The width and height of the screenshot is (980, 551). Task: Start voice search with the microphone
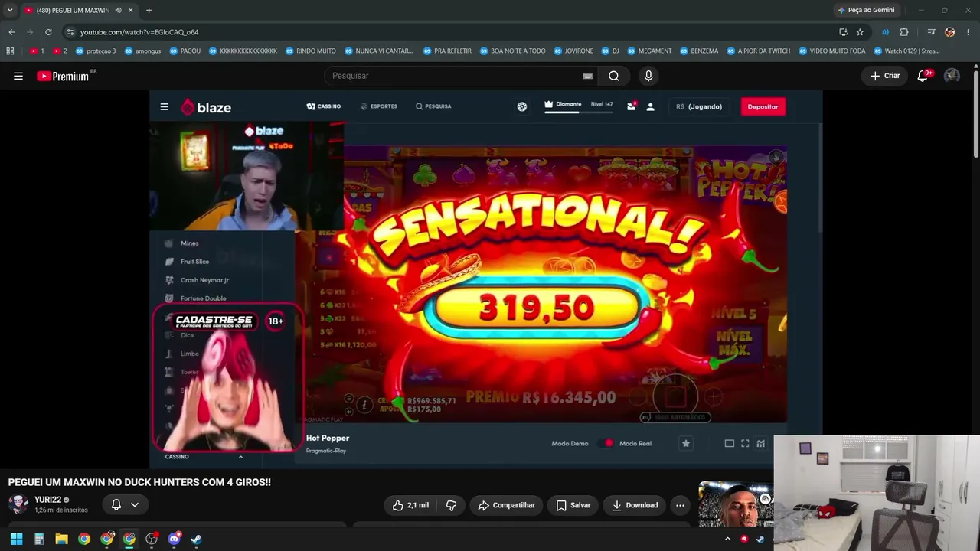[x=648, y=76]
